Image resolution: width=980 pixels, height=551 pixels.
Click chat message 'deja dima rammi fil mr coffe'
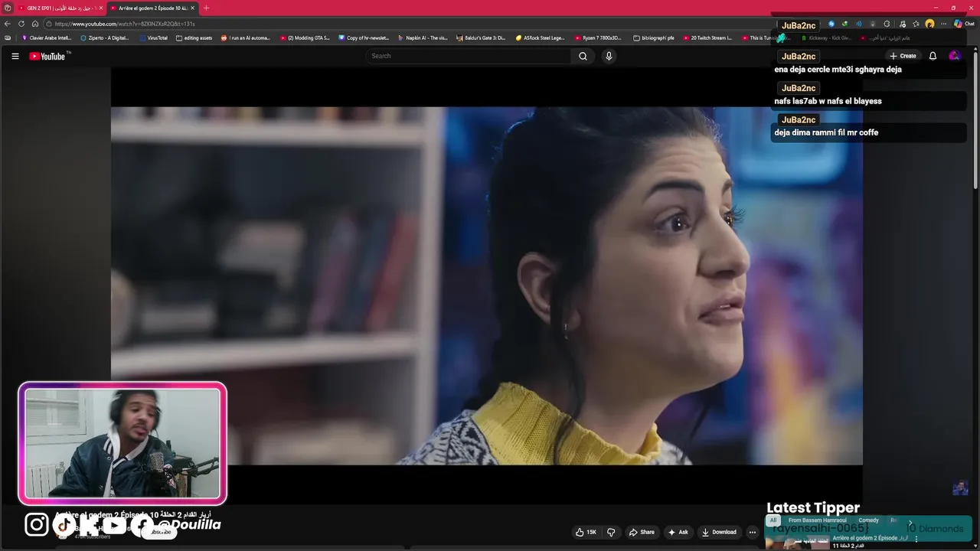pyautogui.click(x=826, y=132)
